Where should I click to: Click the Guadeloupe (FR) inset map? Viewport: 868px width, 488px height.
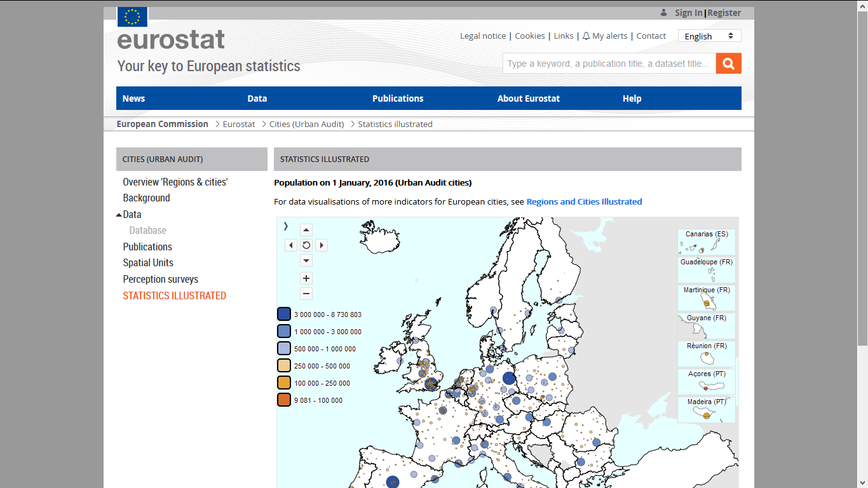tap(707, 270)
